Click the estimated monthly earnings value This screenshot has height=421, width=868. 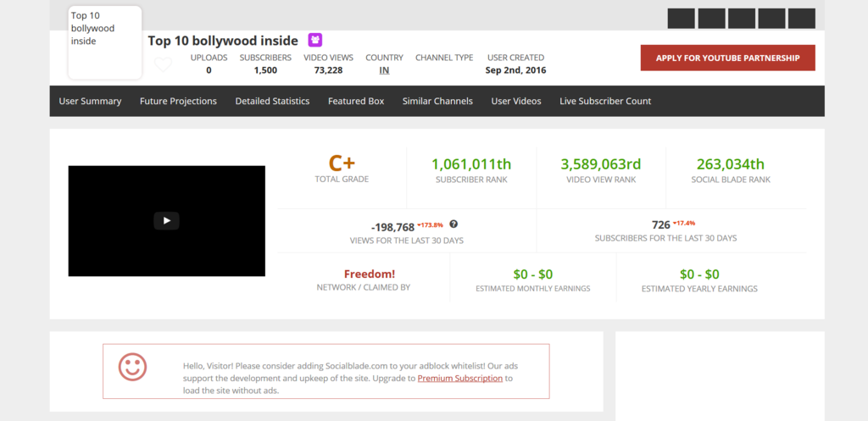pyautogui.click(x=533, y=274)
